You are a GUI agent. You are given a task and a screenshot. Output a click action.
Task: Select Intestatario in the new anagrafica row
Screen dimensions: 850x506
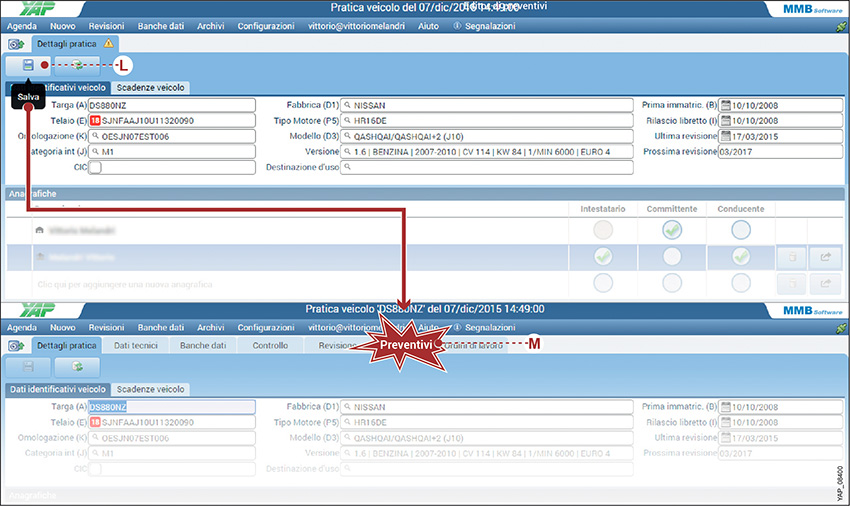[x=603, y=283]
